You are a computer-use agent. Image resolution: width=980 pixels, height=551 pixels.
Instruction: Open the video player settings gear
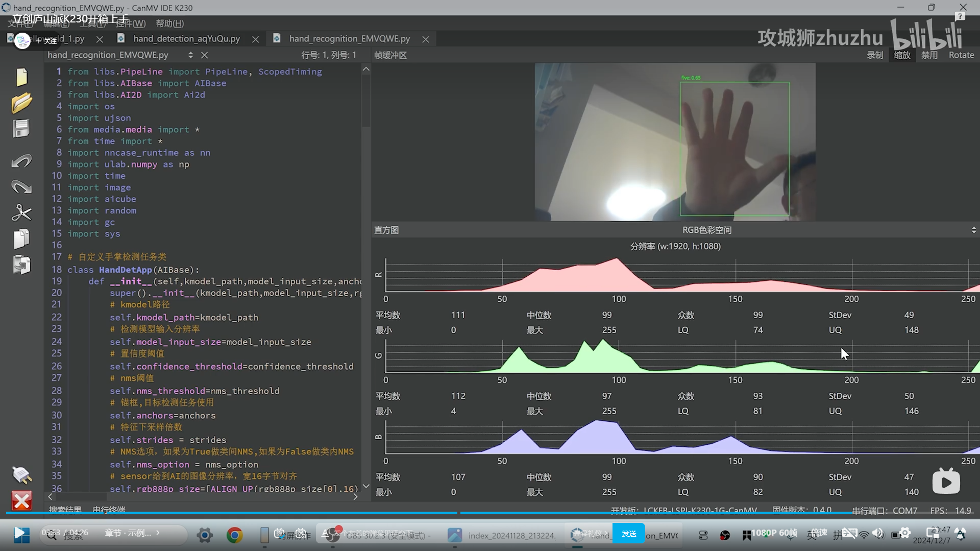[x=905, y=533]
